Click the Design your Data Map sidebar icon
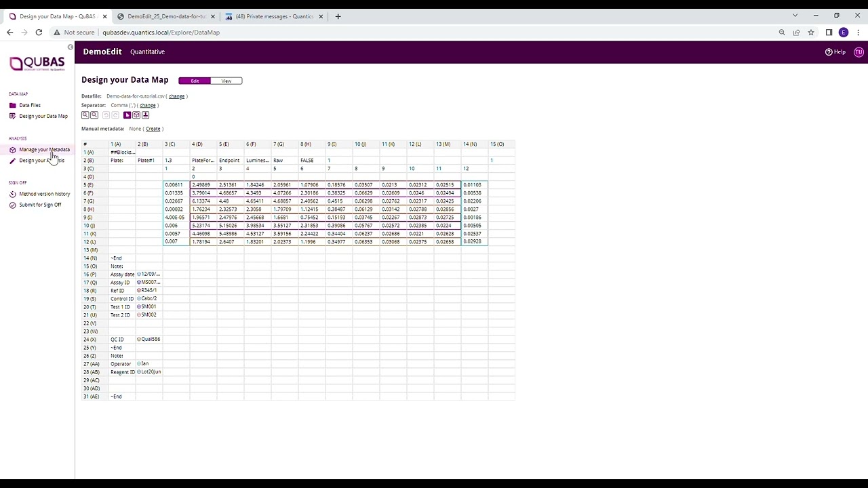The height and width of the screenshot is (488, 868). coord(12,116)
